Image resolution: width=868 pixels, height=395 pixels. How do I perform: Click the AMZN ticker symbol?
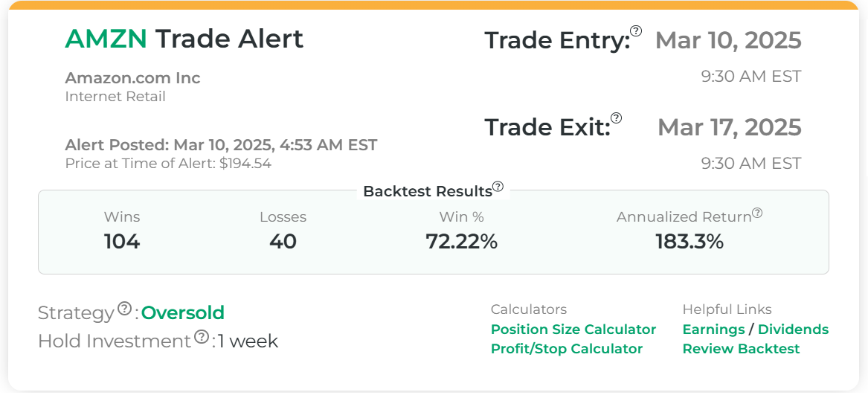coord(106,39)
